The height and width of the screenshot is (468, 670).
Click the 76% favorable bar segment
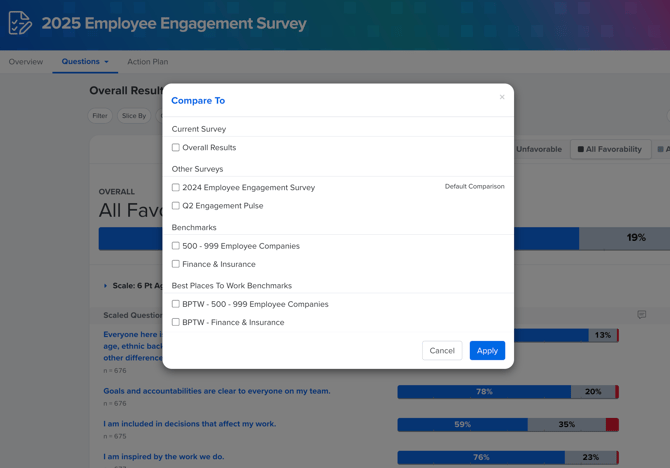481,457
